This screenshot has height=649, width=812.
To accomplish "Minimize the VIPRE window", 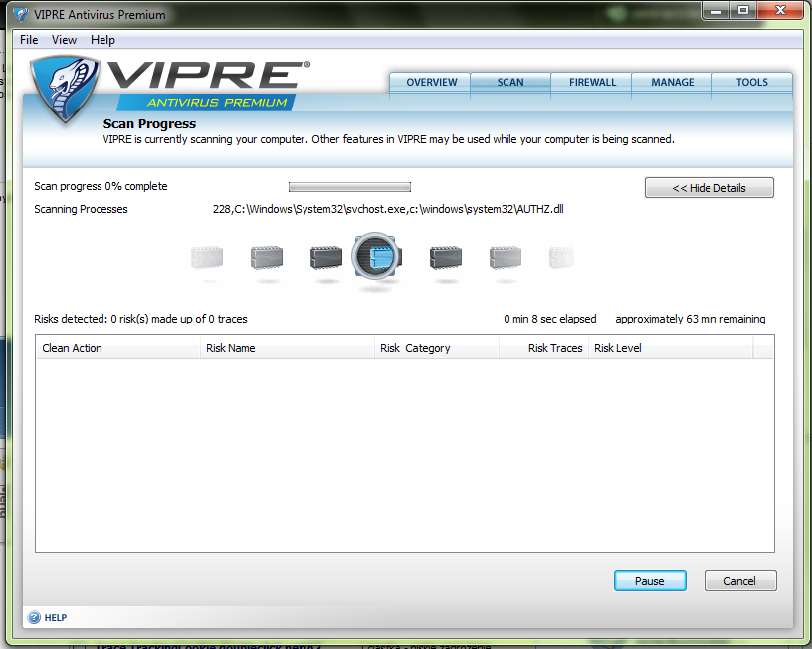I will [716, 11].
